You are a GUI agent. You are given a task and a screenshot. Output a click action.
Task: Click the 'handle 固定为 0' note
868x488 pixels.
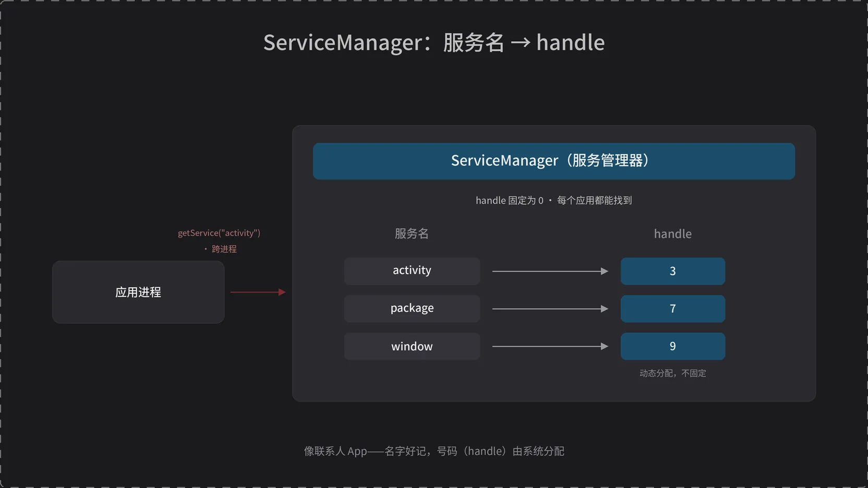coord(510,200)
